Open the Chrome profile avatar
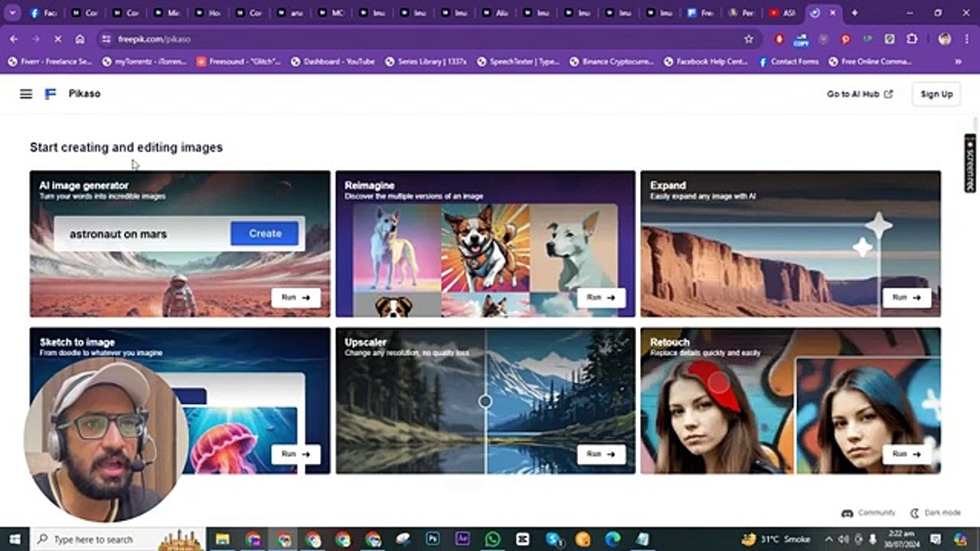 pos(945,39)
